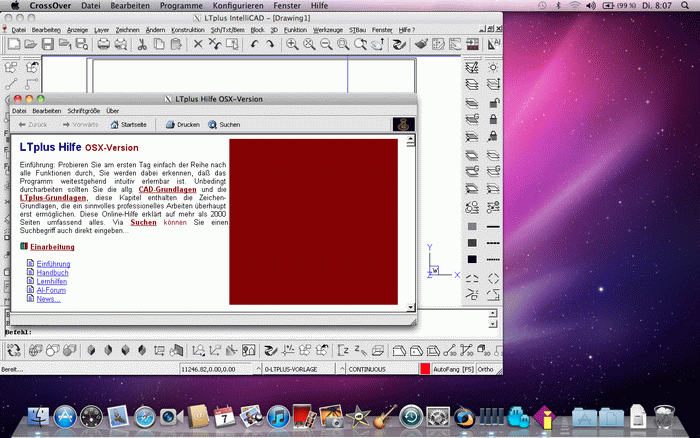The image size is (700, 438).
Task: Click the dark red image in help page
Action: (x=313, y=221)
